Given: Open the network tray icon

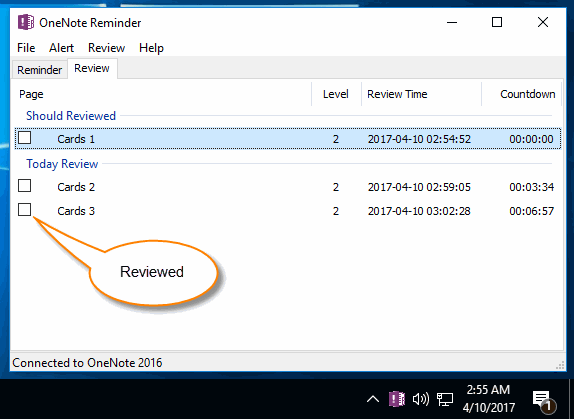Looking at the screenshot, I should (x=445, y=399).
